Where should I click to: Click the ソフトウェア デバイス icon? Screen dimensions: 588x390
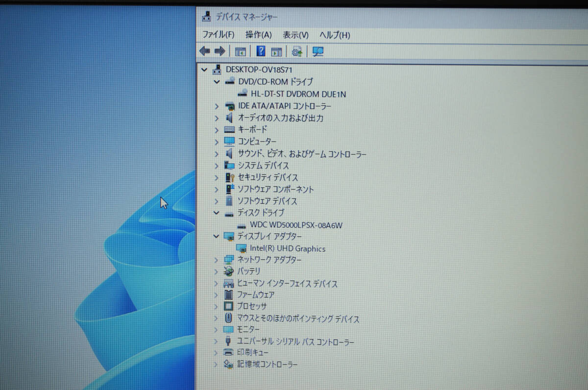click(229, 201)
